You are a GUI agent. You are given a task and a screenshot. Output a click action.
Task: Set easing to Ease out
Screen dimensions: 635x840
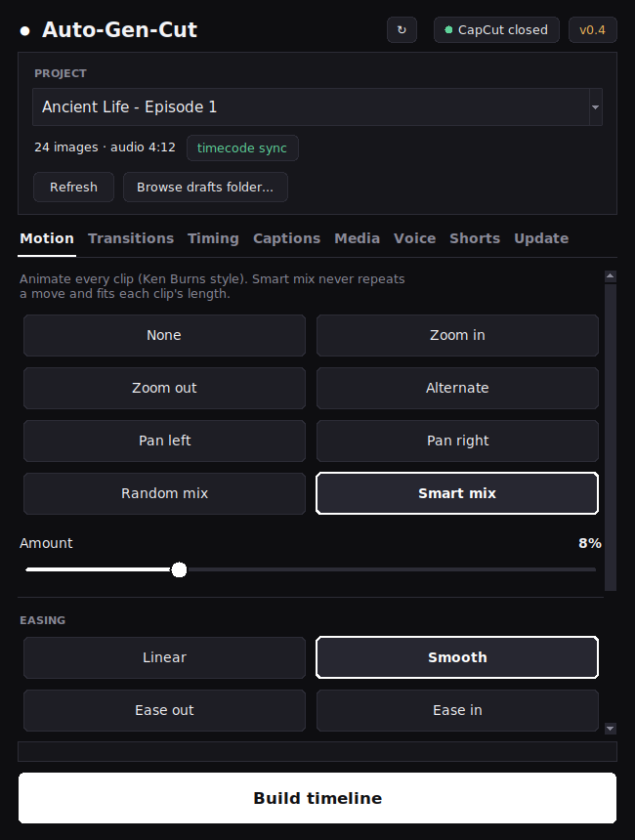(164, 710)
